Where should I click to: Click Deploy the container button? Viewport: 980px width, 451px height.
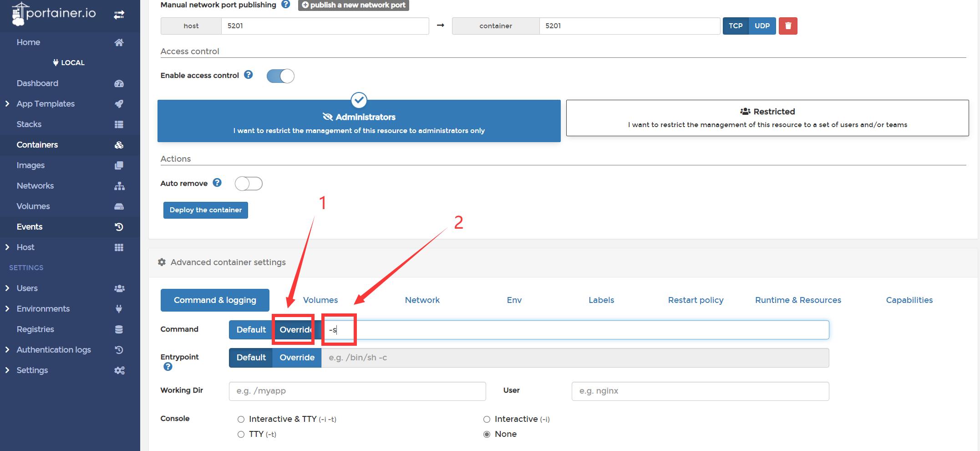(x=206, y=210)
